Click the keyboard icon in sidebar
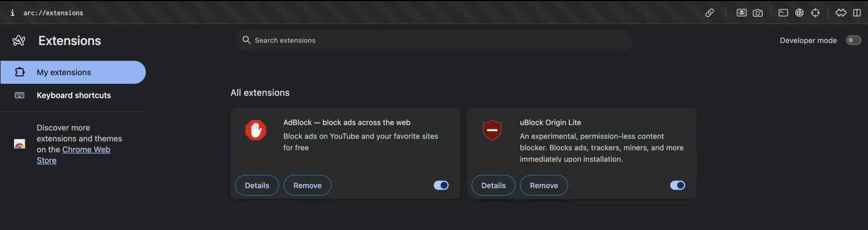Image resolution: width=868 pixels, height=230 pixels. pyautogui.click(x=19, y=95)
